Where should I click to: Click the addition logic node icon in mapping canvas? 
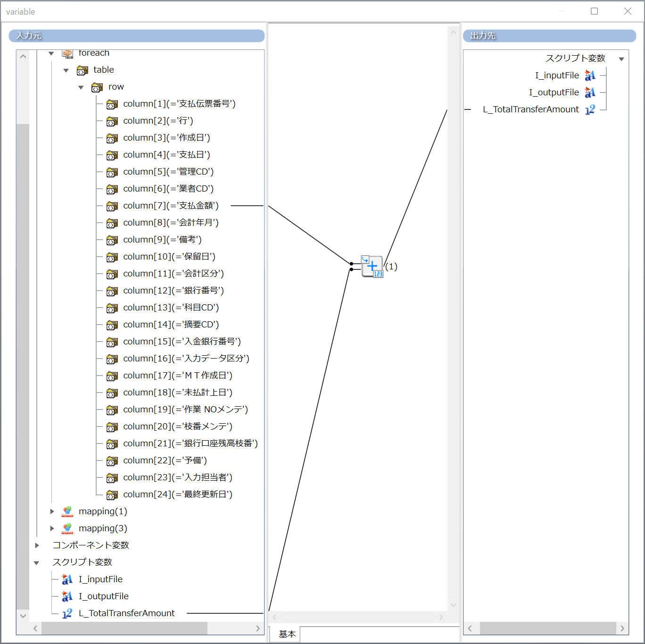tap(372, 267)
